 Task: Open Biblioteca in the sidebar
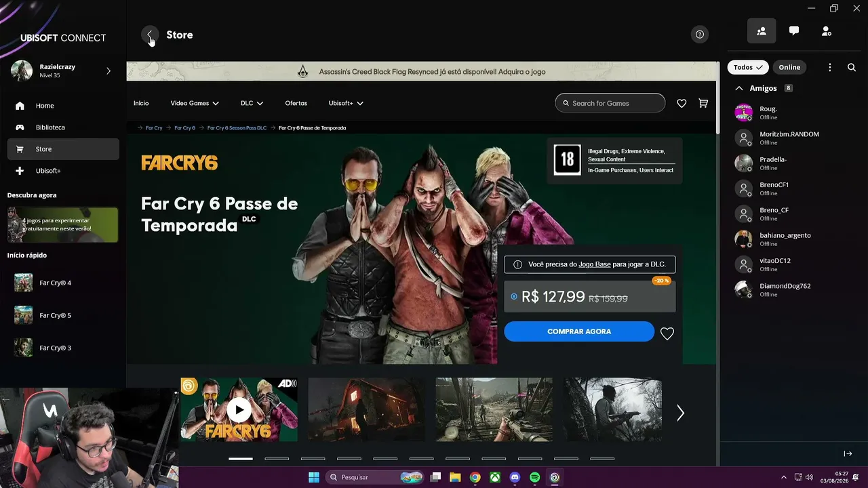coord(63,127)
